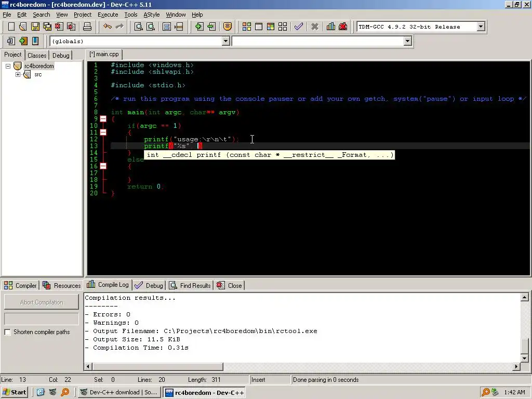Open the File menu
Screen dimensions: 532x399
pos(7,15)
